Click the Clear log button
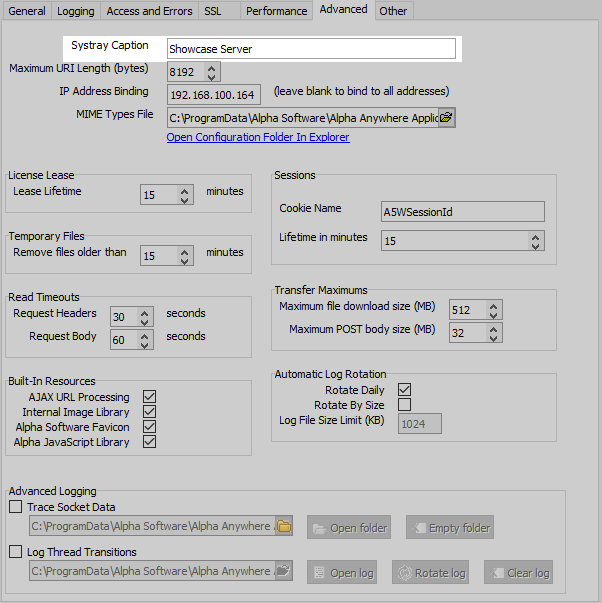 click(518, 572)
